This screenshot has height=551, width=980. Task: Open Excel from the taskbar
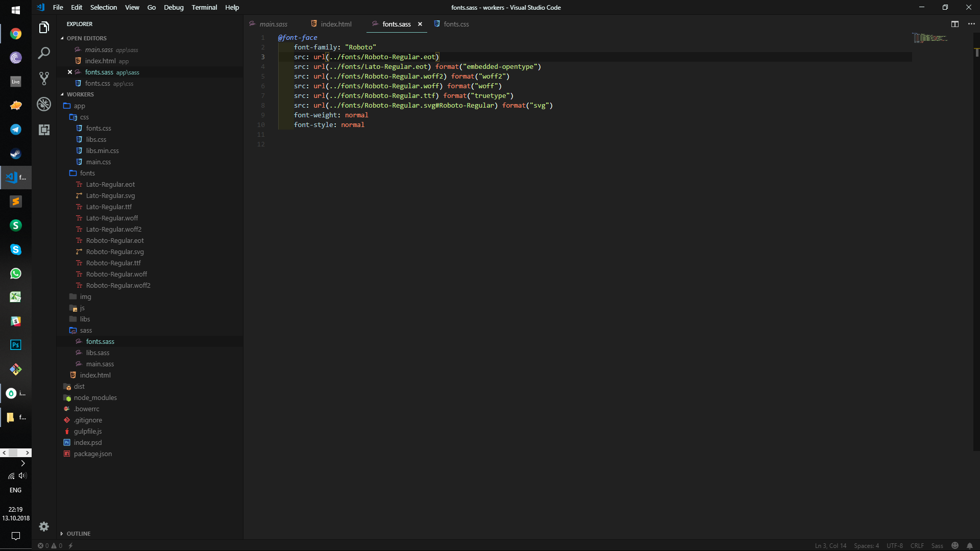pyautogui.click(x=16, y=297)
